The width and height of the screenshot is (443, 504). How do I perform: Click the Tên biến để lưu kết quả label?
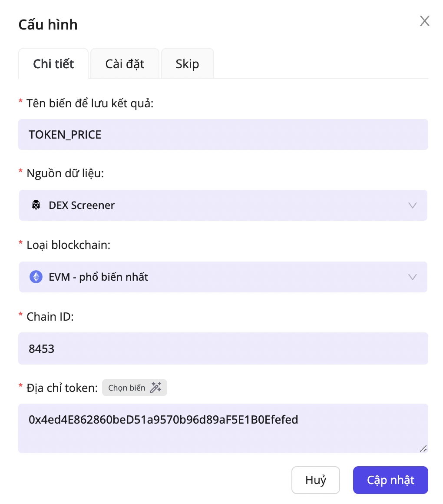coord(90,103)
